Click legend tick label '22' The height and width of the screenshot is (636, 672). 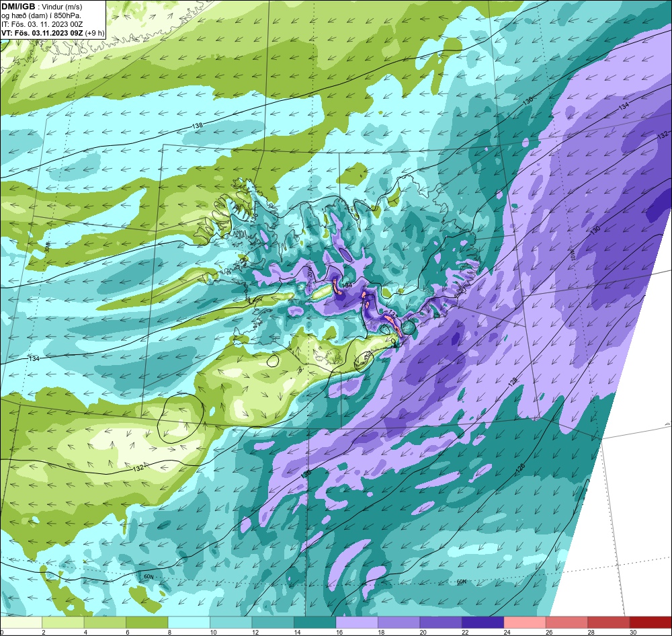[x=465, y=632]
